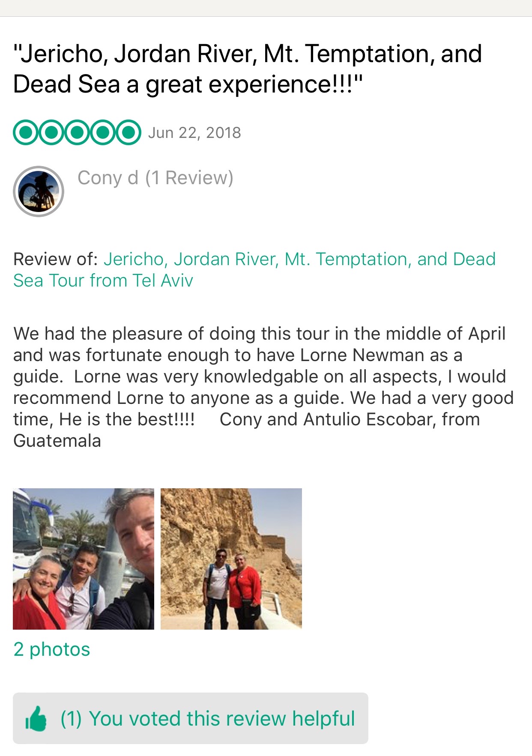Open the '2 photos' link
Screen dimensions: 532x756
click(52, 649)
